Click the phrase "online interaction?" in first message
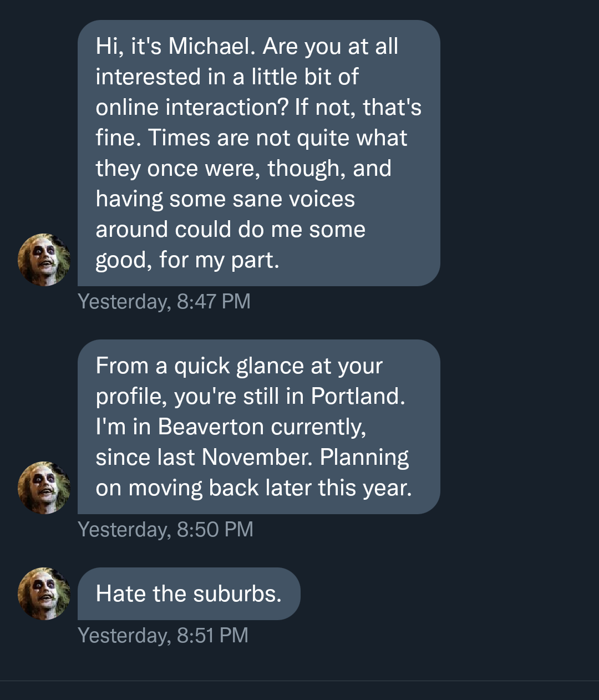The width and height of the screenshot is (599, 700). pos(192,108)
